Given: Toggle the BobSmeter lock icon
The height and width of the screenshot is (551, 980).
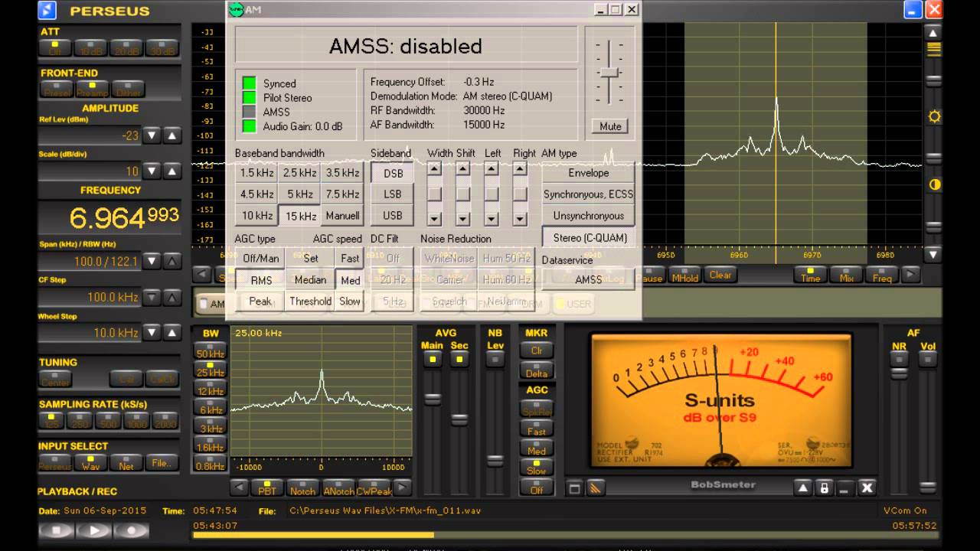Looking at the screenshot, I should [x=824, y=488].
